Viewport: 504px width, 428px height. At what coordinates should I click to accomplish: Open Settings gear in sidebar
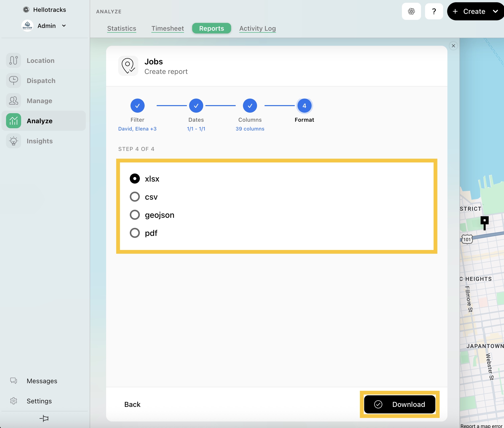click(x=14, y=401)
